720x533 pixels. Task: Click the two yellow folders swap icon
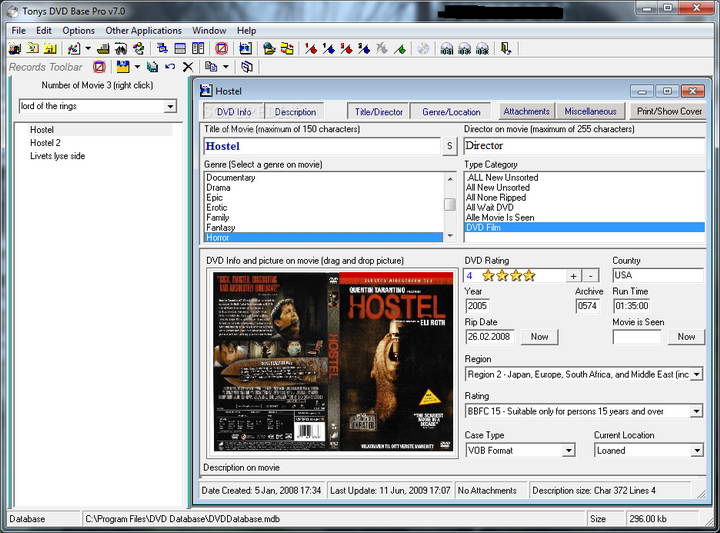pyautogui.click(x=287, y=48)
